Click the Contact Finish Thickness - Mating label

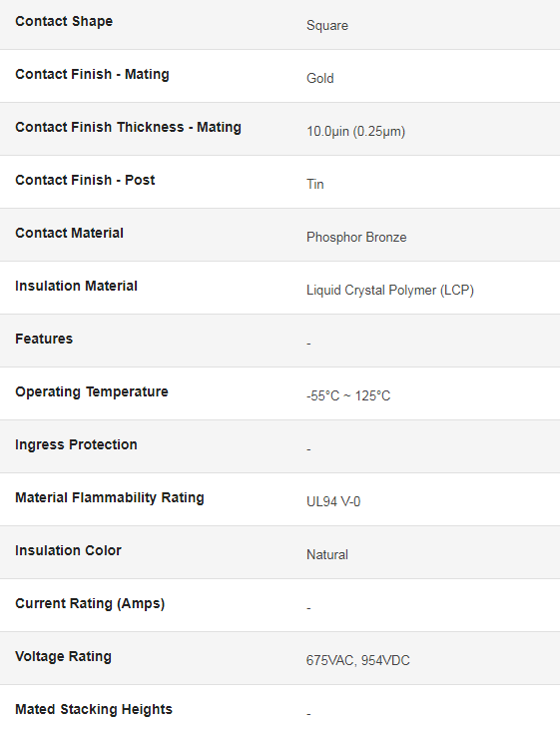pos(129,127)
